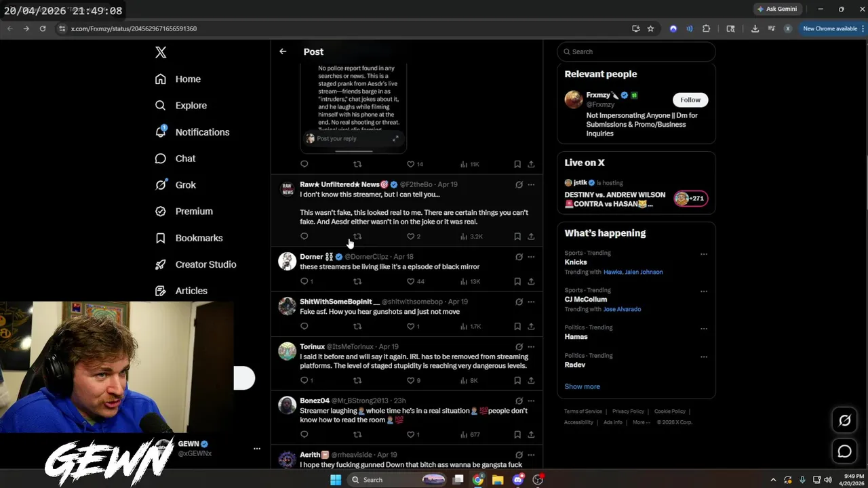Open more options for Knicks trend

pos(703,254)
